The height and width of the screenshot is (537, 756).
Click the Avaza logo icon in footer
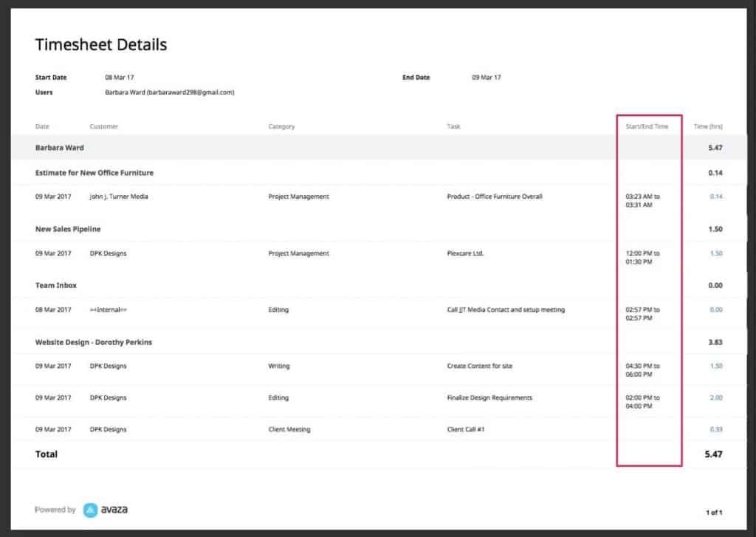click(90, 510)
